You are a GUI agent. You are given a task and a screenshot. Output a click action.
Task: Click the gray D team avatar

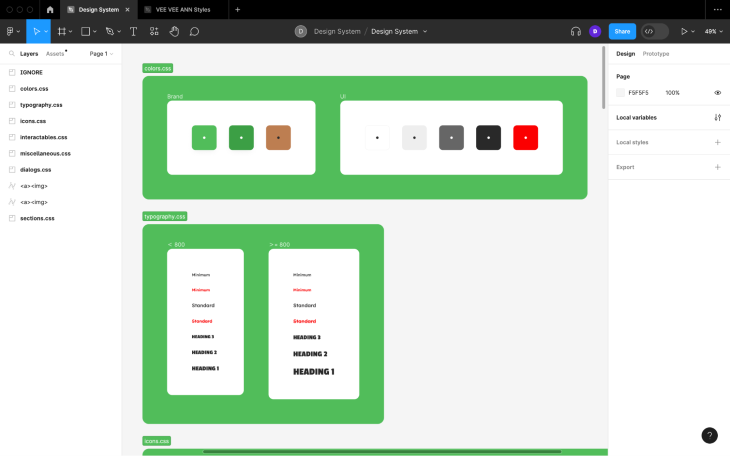pos(301,31)
